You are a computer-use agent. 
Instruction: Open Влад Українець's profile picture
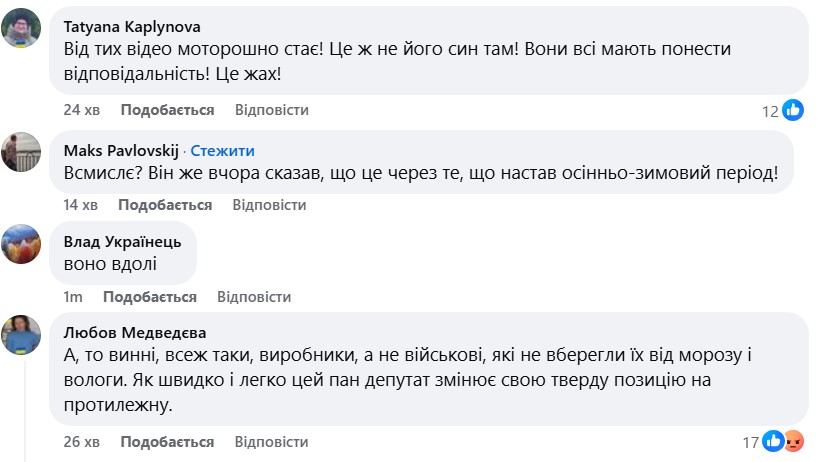click(22, 243)
